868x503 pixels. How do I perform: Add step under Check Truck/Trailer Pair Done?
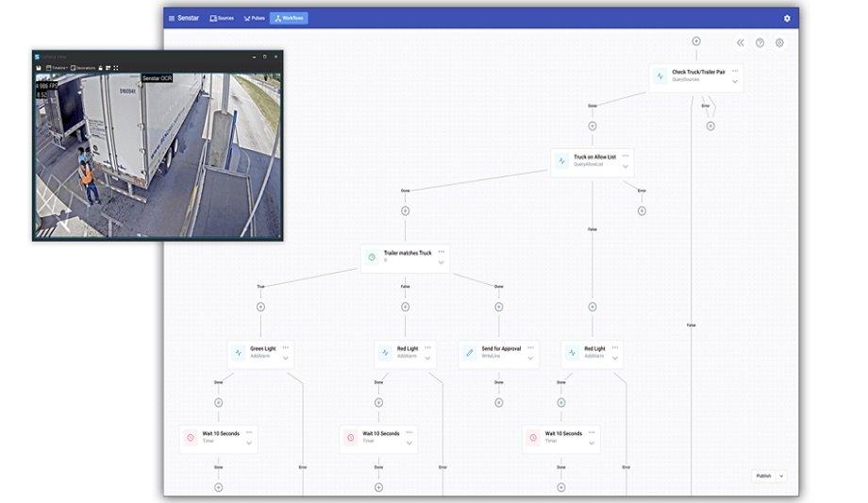[593, 126]
